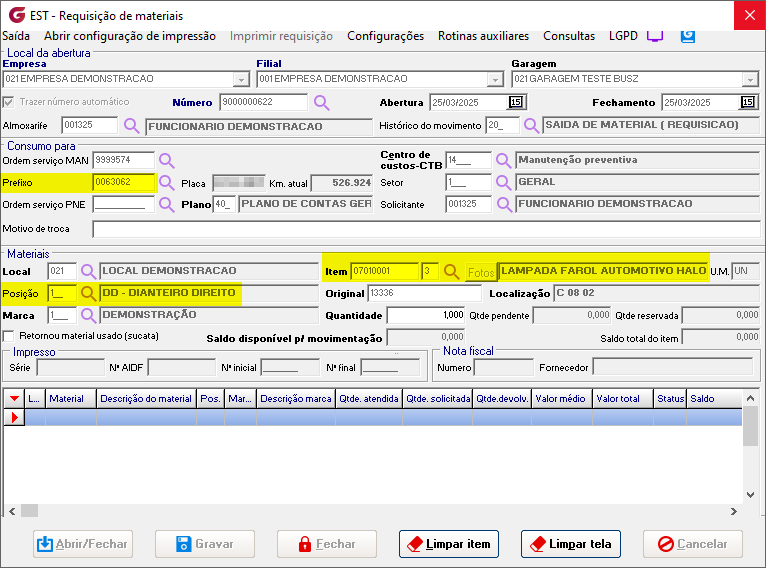
Task: Click the magnifier next to Local field
Action: (x=88, y=271)
